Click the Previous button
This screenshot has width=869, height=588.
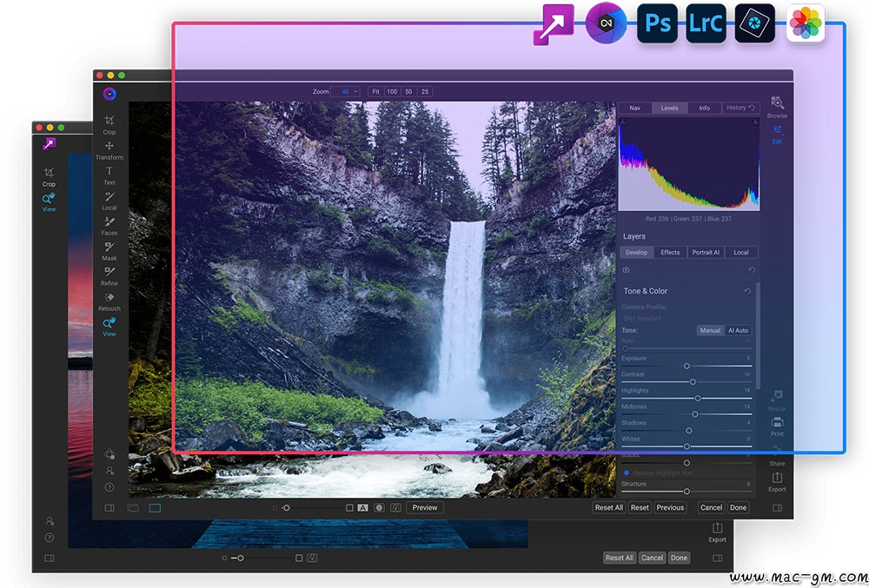pos(670,508)
